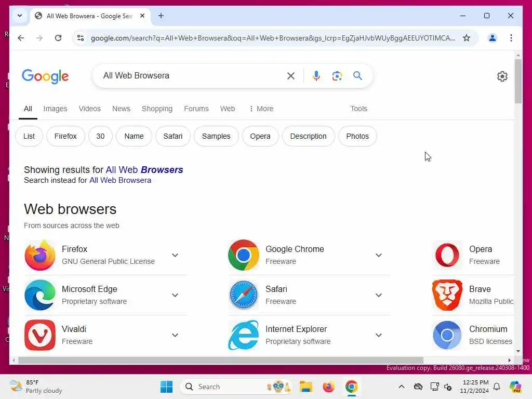The height and width of the screenshot is (399, 532).
Task: Show hidden system tray icons
Action: pyautogui.click(x=402, y=387)
